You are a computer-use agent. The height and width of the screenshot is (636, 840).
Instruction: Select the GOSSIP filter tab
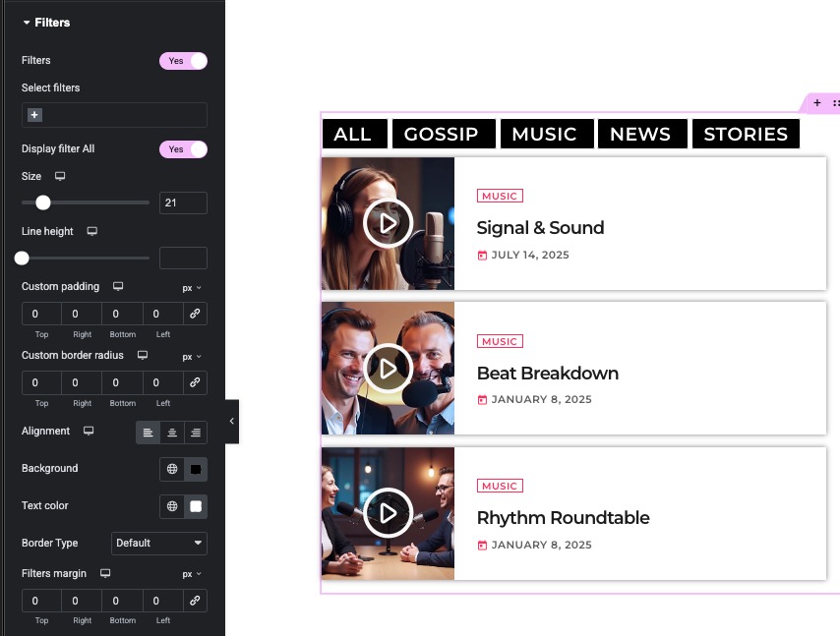coord(441,134)
